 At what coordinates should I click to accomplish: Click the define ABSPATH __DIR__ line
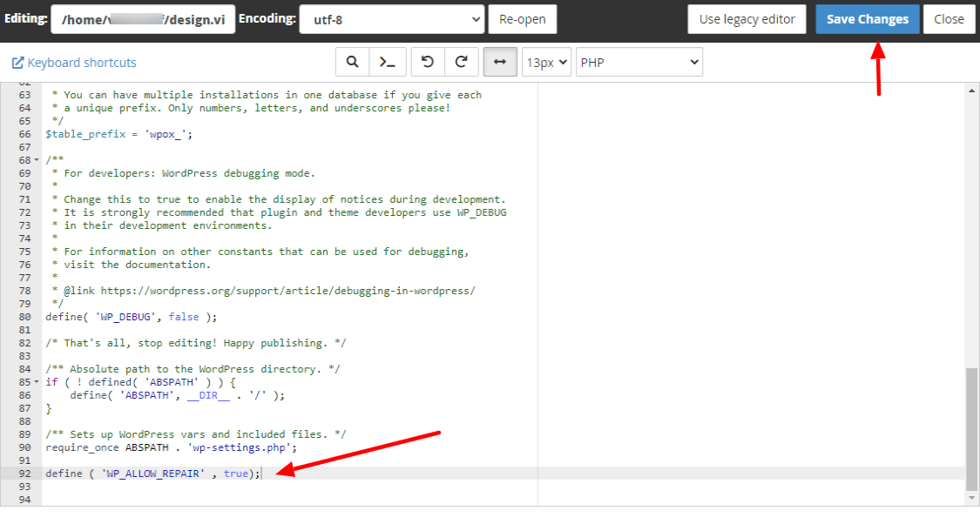[178, 395]
